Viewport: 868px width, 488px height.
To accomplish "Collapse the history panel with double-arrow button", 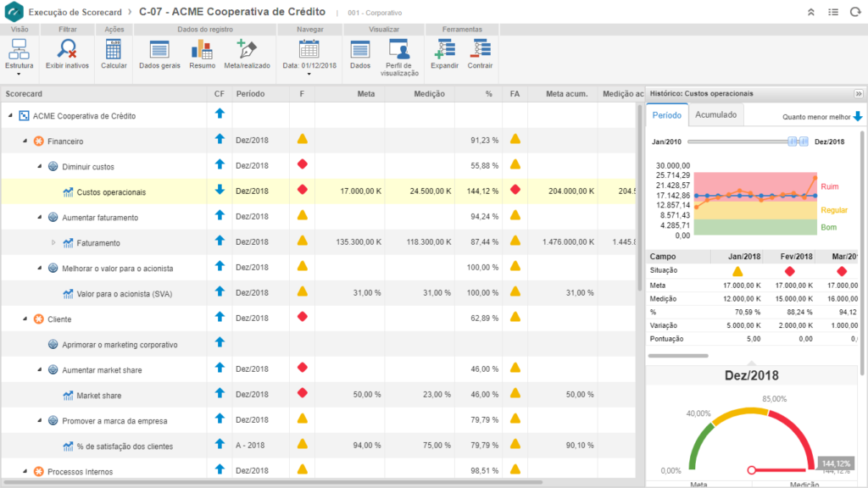I will [x=858, y=93].
